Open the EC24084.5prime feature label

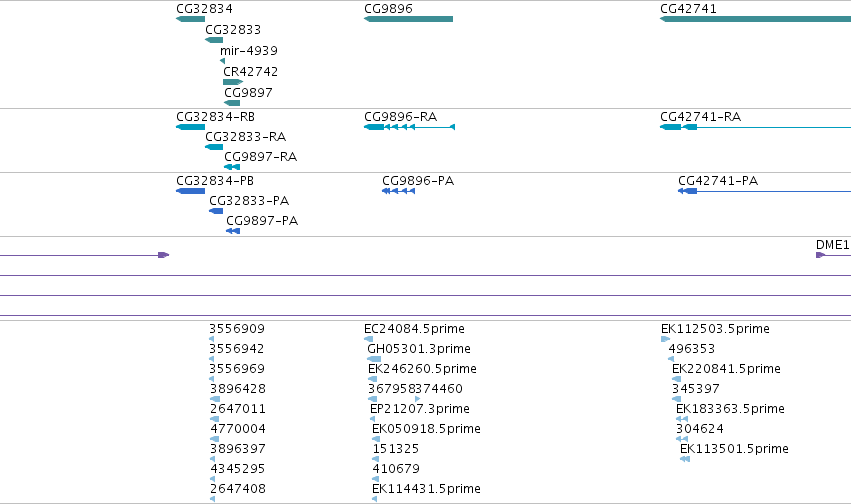click(414, 329)
